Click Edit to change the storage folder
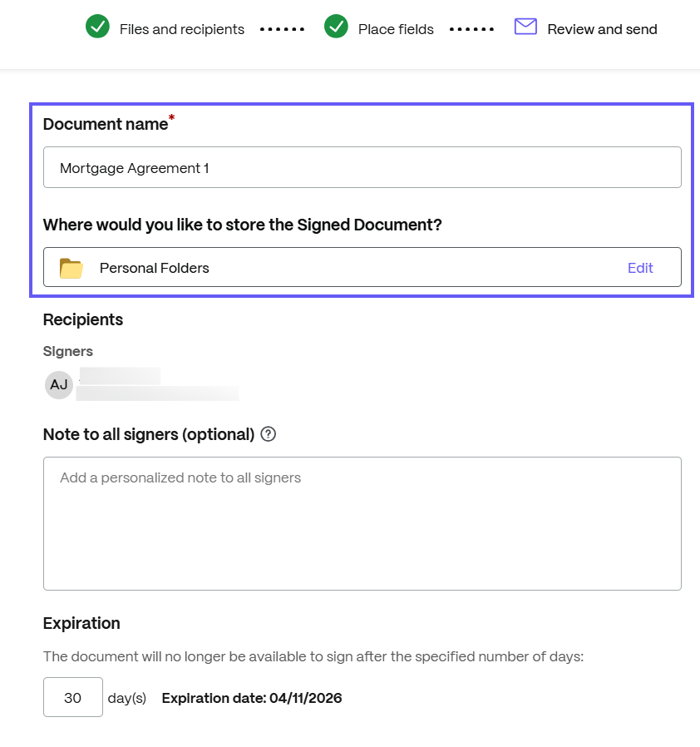Image resolution: width=700 pixels, height=747 pixels. 640,268
